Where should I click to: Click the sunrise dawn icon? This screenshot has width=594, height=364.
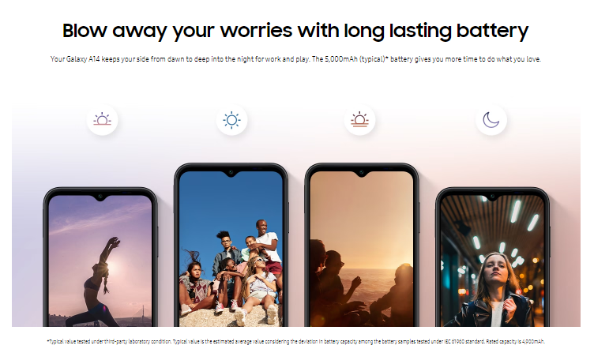point(102,120)
